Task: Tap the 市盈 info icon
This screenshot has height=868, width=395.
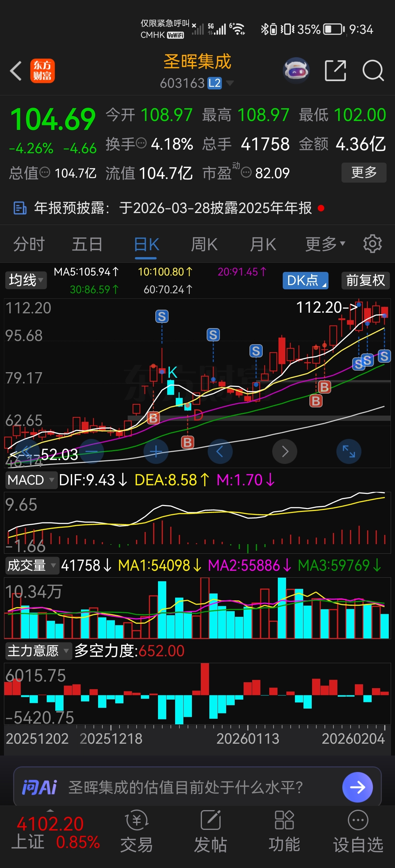Action: [246, 173]
